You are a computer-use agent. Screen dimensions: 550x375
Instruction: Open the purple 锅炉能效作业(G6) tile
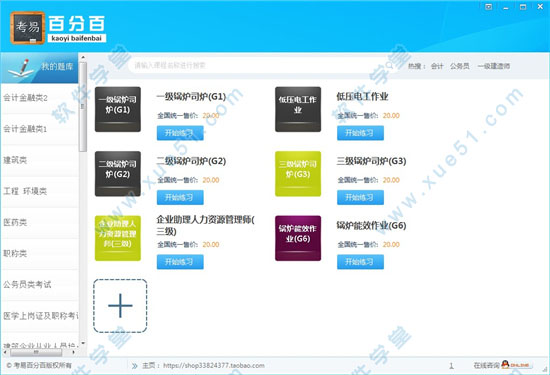click(298, 238)
